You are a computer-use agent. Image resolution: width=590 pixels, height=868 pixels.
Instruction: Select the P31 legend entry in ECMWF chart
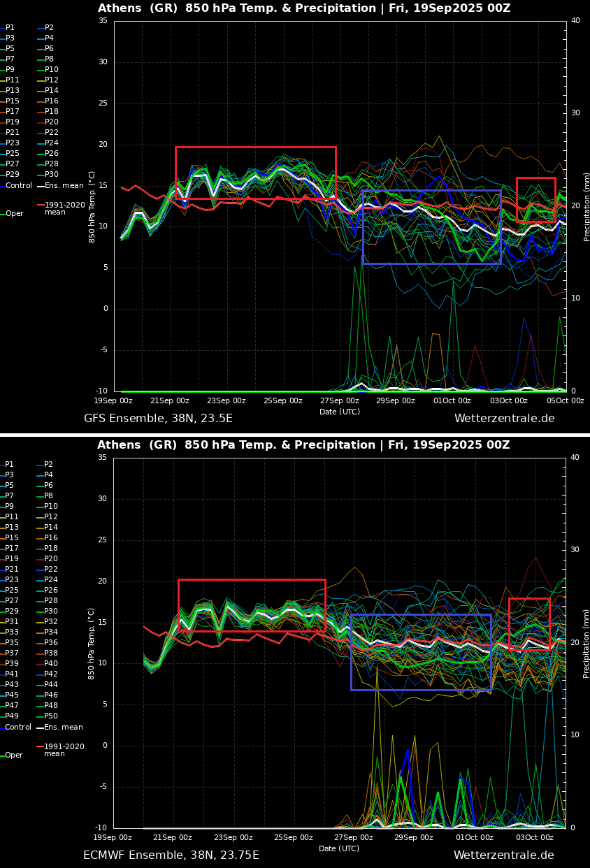[x=12, y=622]
